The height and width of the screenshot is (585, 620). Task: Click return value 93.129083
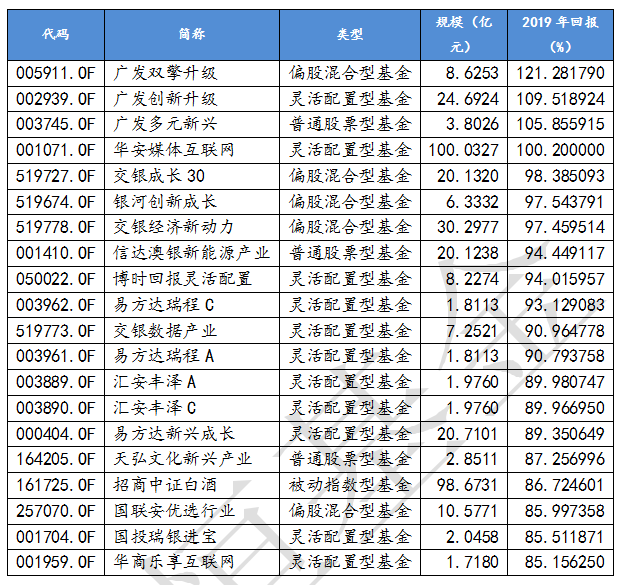tap(565, 305)
